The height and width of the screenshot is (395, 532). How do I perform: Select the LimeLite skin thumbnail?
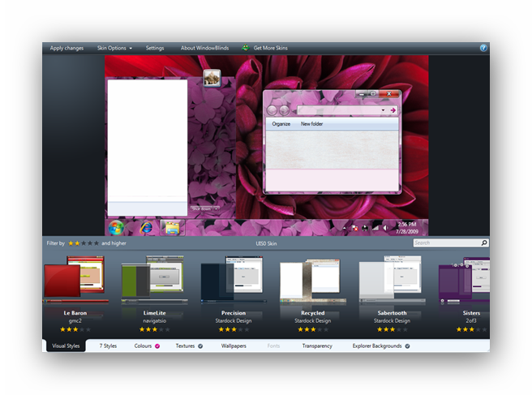point(153,280)
